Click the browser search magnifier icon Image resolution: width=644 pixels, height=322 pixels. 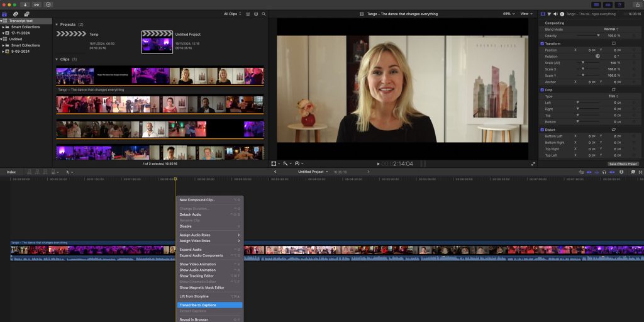(x=264, y=13)
